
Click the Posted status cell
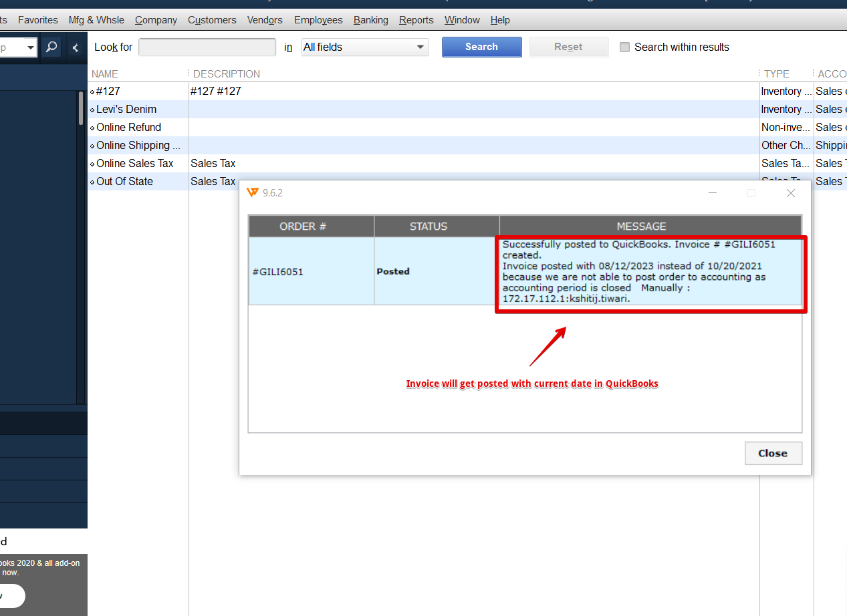tap(437, 271)
